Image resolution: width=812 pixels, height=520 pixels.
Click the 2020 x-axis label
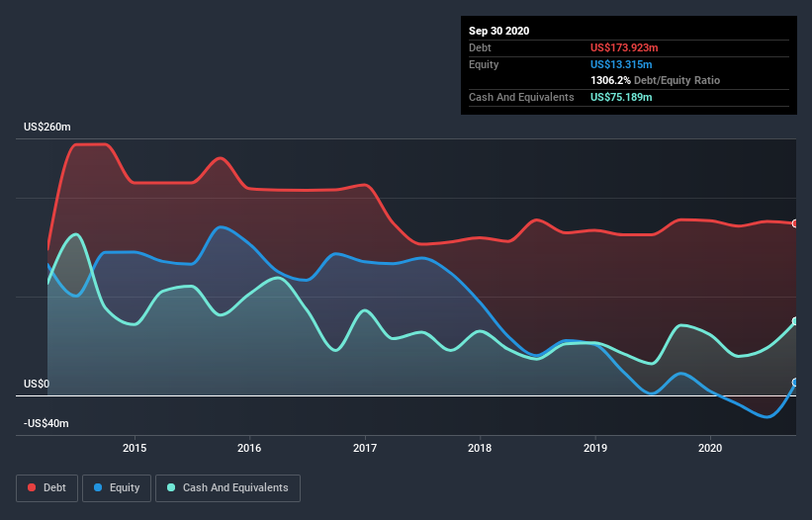point(710,448)
